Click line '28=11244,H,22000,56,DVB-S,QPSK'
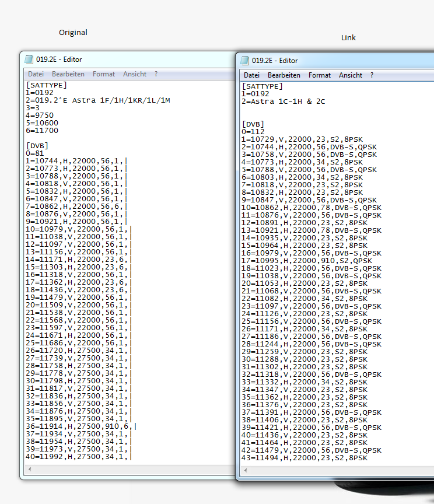Viewport: 434px width, 504px height. (x=311, y=344)
